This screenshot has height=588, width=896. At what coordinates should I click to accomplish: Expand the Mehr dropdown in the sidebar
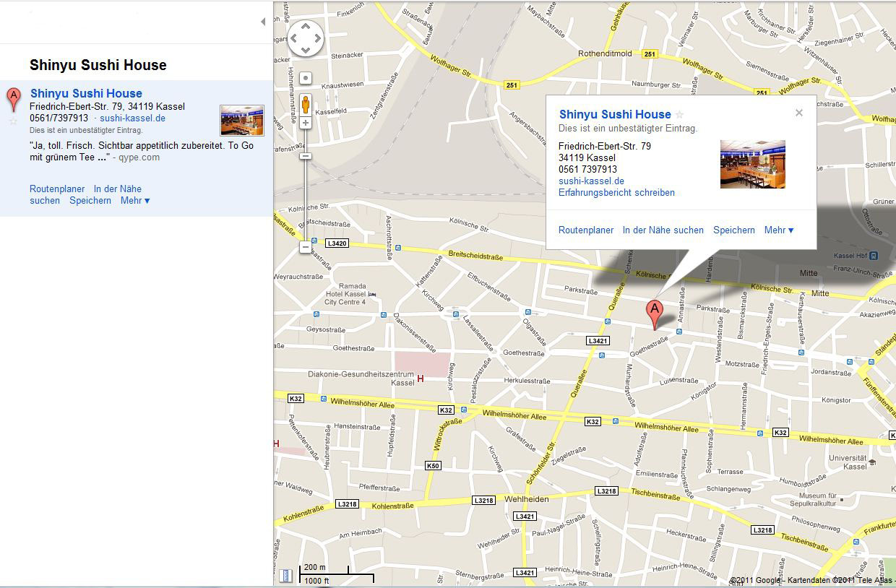pyautogui.click(x=135, y=201)
